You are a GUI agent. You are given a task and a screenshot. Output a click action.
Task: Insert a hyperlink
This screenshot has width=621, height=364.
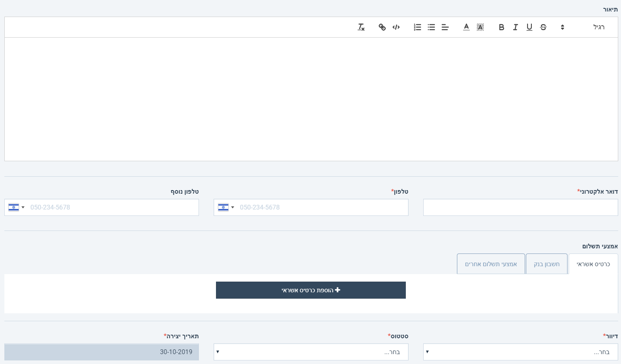382,27
